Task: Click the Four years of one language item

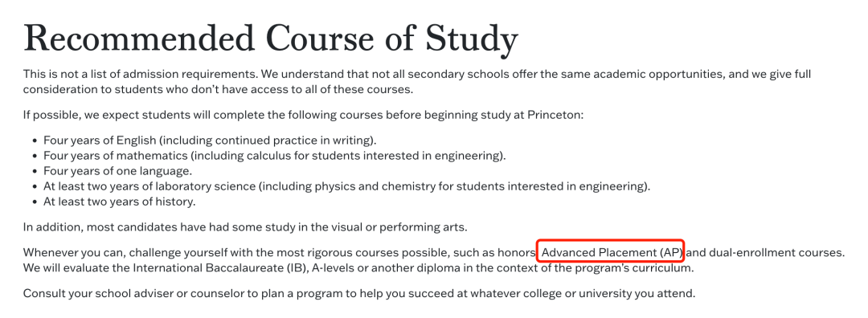Action: [x=118, y=171]
